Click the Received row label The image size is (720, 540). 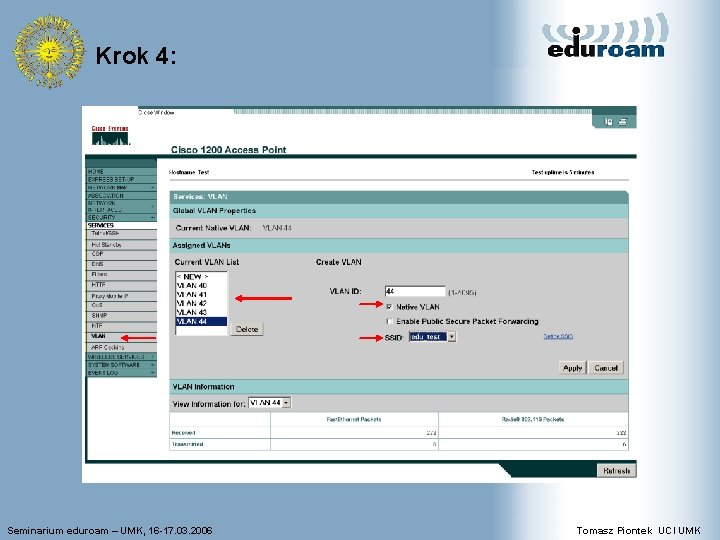(183, 433)
